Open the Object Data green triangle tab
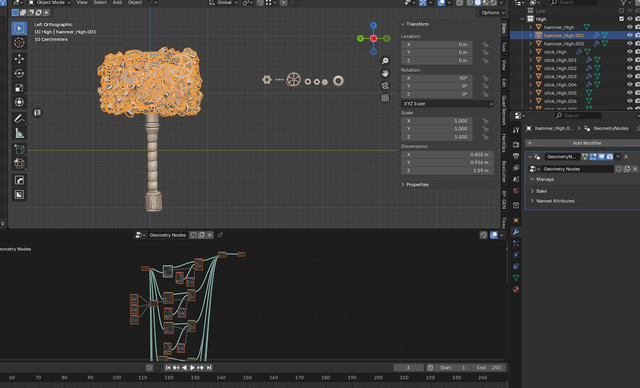This screenshot has height=388, width=640. (516, 277)
